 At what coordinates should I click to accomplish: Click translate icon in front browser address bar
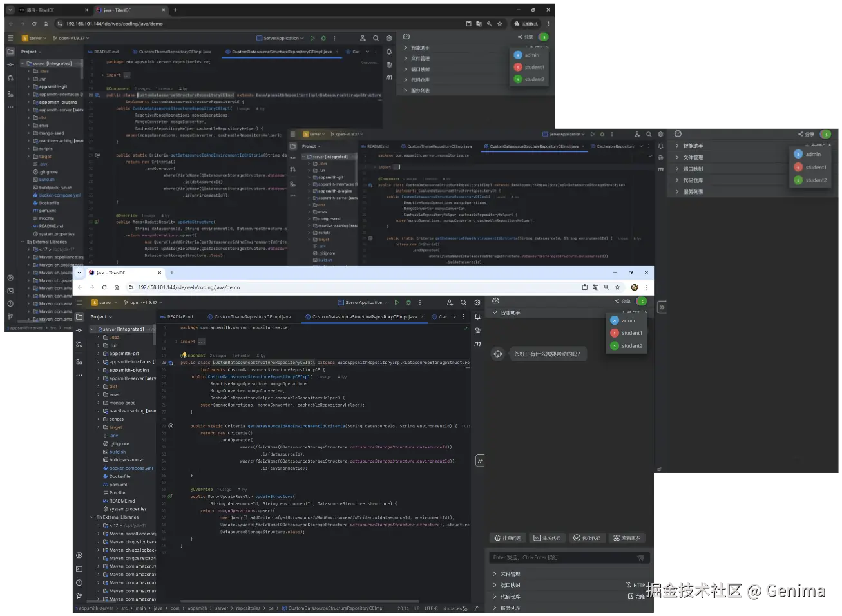click(x=595, y=287)
